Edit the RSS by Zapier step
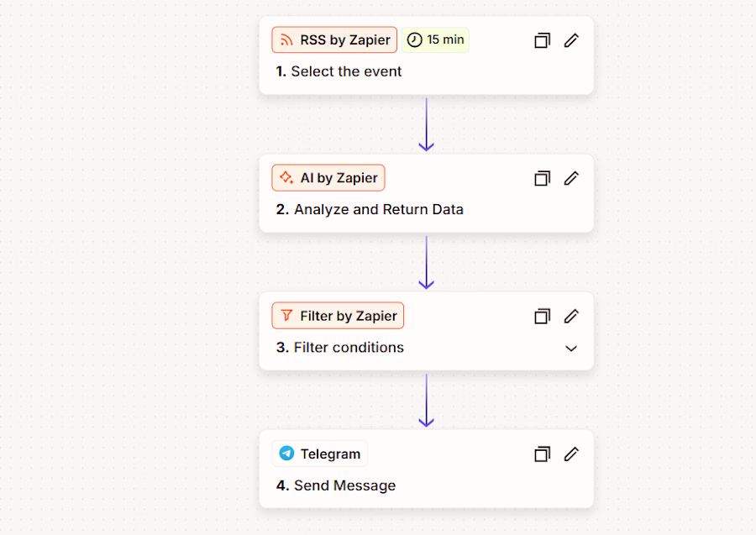 pyautogui.click(x=571, y=40)
